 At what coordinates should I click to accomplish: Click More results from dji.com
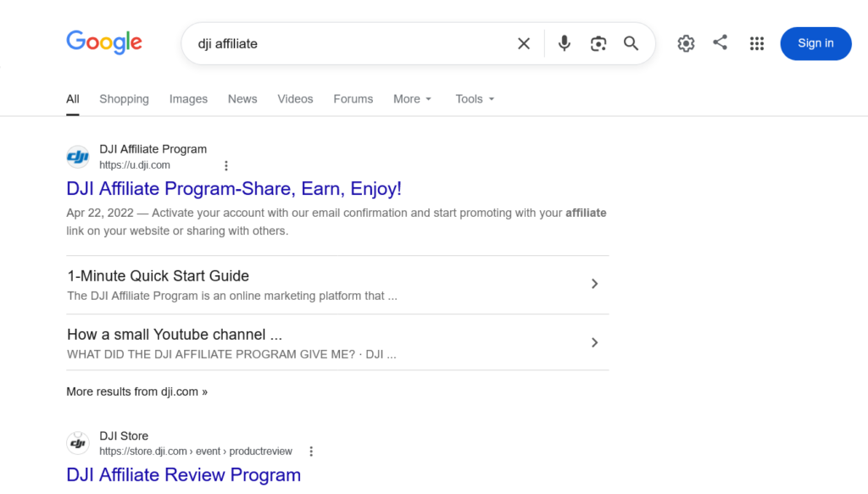tap(136, 391)
